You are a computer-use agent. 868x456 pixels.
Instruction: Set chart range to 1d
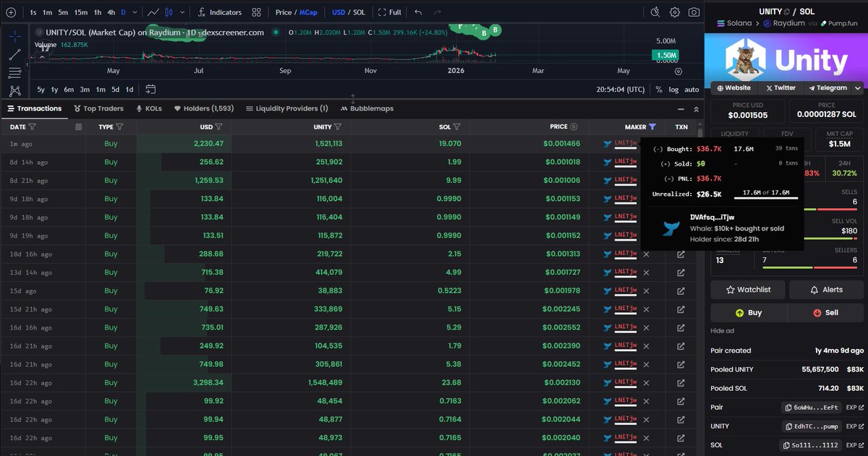(x=129, y=90)
